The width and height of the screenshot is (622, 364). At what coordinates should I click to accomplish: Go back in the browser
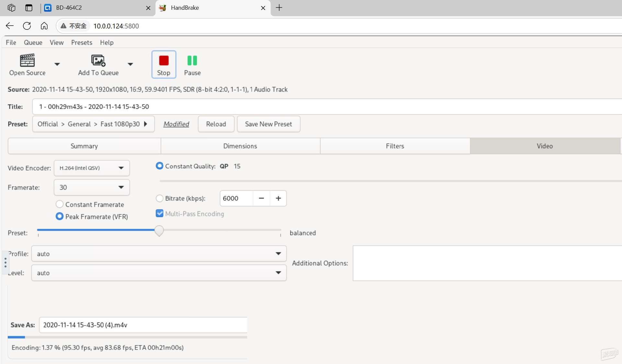click(10, 26)
